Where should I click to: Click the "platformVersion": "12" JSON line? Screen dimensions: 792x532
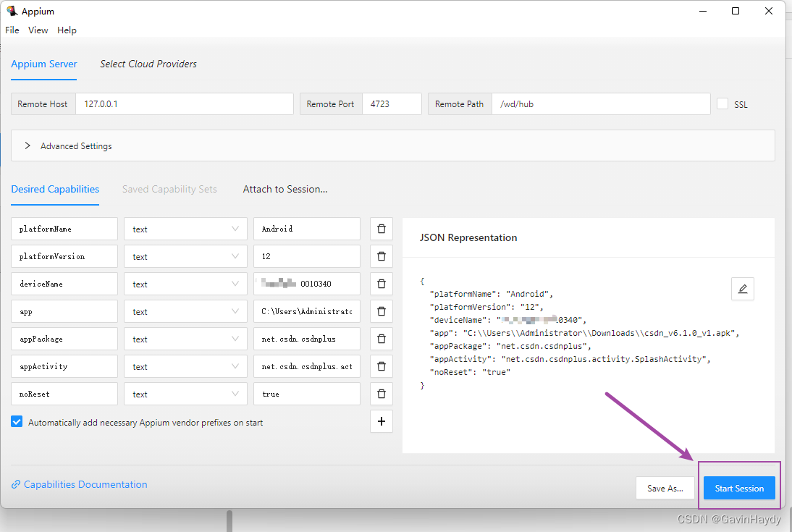[x=486, y=307]
